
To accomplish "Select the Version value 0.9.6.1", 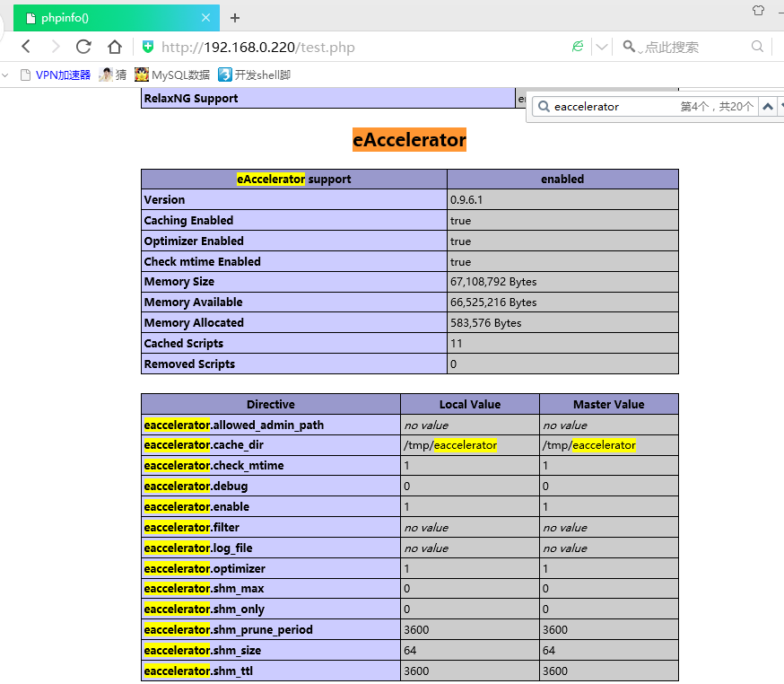I will [x=466, y=199].
